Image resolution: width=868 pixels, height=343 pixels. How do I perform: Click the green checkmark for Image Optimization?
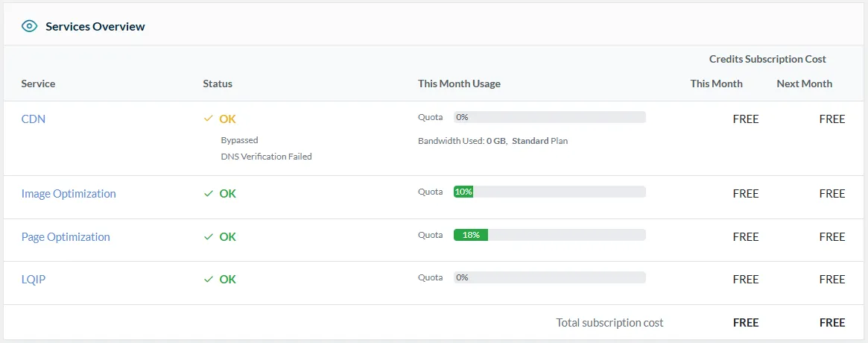coord(209,193)
